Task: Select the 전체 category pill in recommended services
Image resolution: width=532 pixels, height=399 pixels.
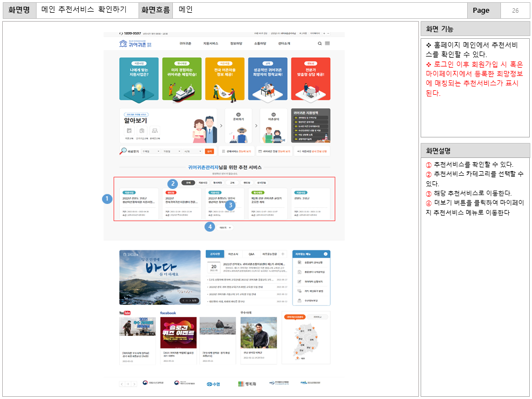Action: 187,182
